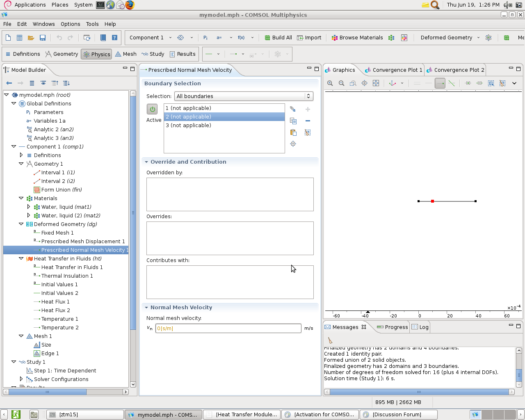525x420 pixels.
Task: Click the Build All button
Action: coord(278,38)
